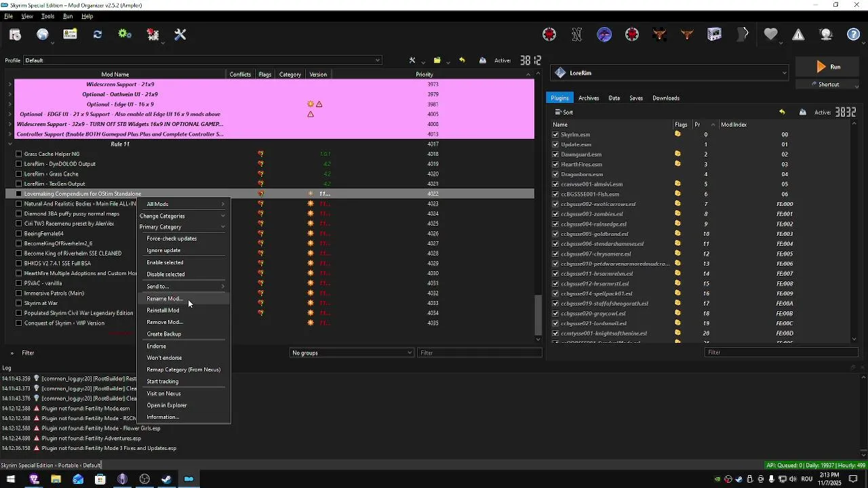Image resolution: width=868 pixels, height=488 pixels.
Task: Open the warning triangle notifications icon
Action: (798, 35)
